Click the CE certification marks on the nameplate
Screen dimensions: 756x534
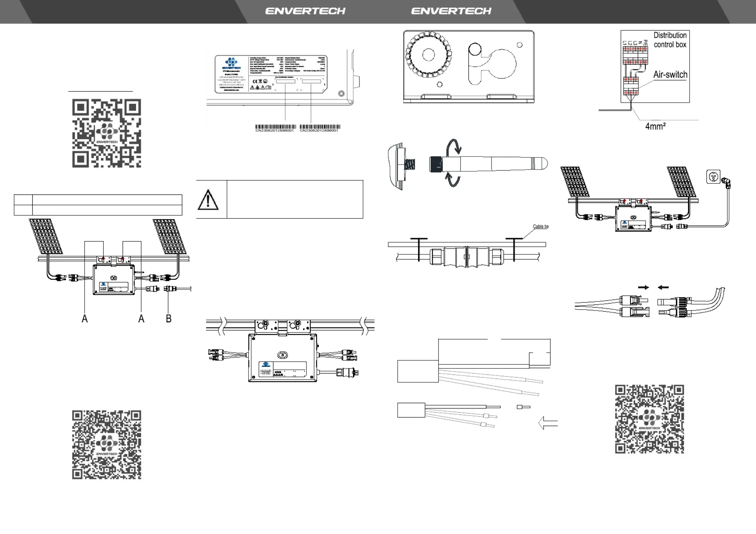[260, 81]
